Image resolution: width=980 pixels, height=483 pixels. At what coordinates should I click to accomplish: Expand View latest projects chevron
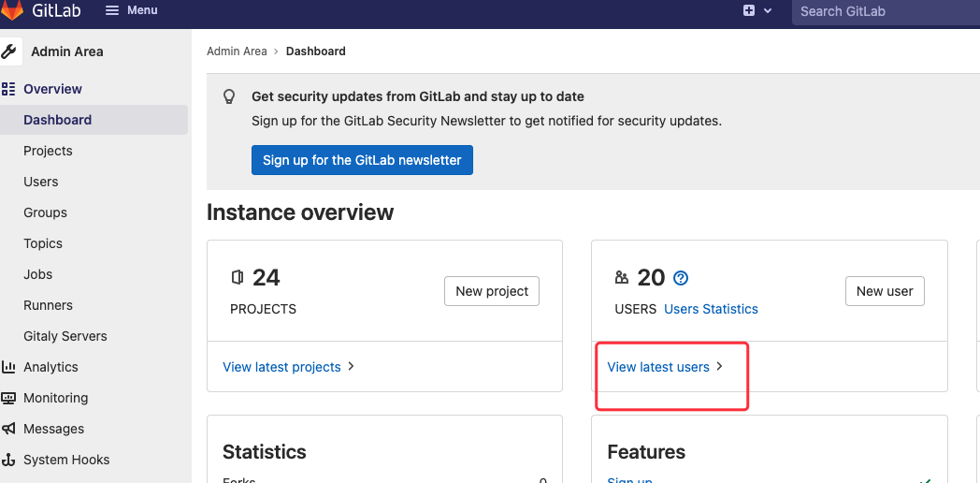click(x=351, y=367)
